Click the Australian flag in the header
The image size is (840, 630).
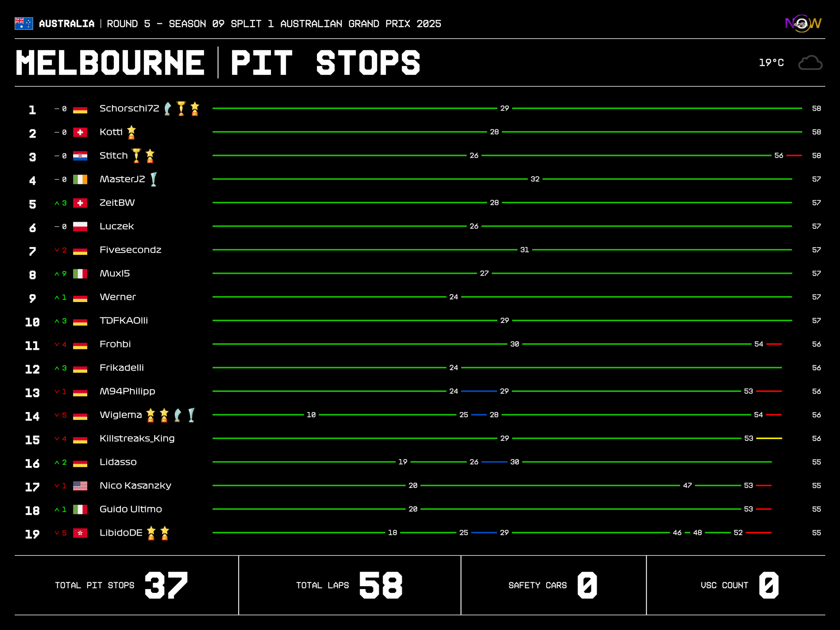click(24, 24)
